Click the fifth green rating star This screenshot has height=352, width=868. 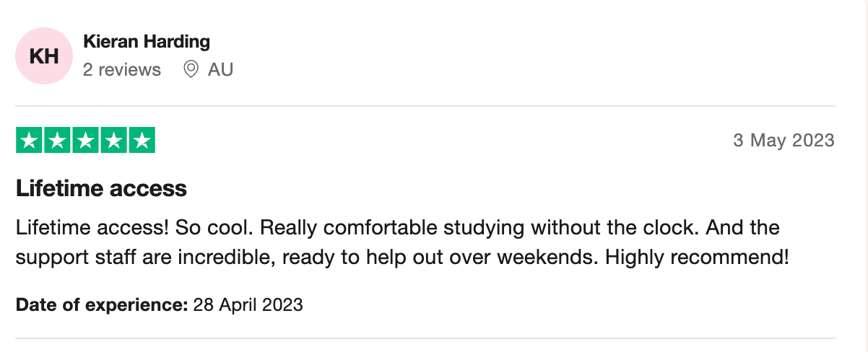coord(142,141)
